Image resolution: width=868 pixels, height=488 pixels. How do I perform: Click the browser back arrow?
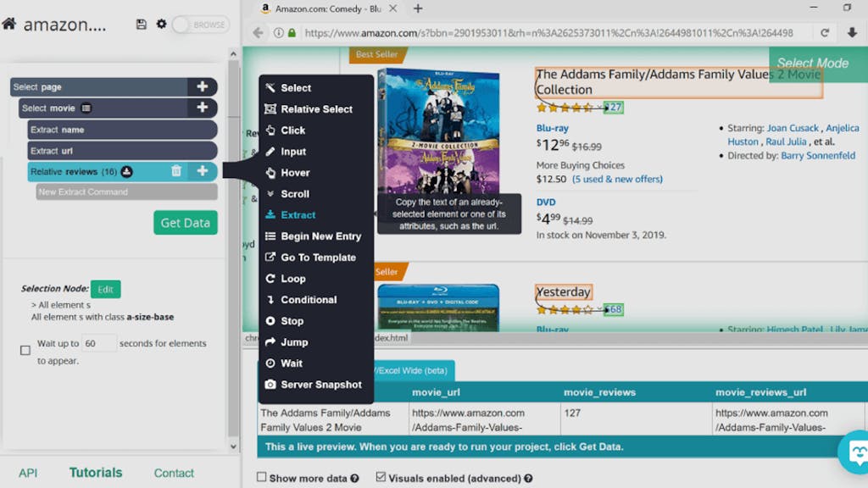[258, 33]
